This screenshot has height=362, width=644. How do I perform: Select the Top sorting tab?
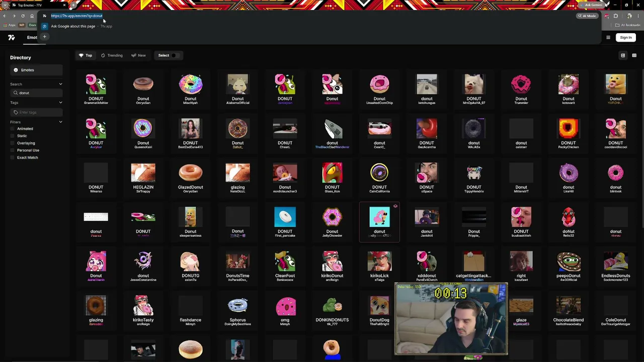[86, 55]
